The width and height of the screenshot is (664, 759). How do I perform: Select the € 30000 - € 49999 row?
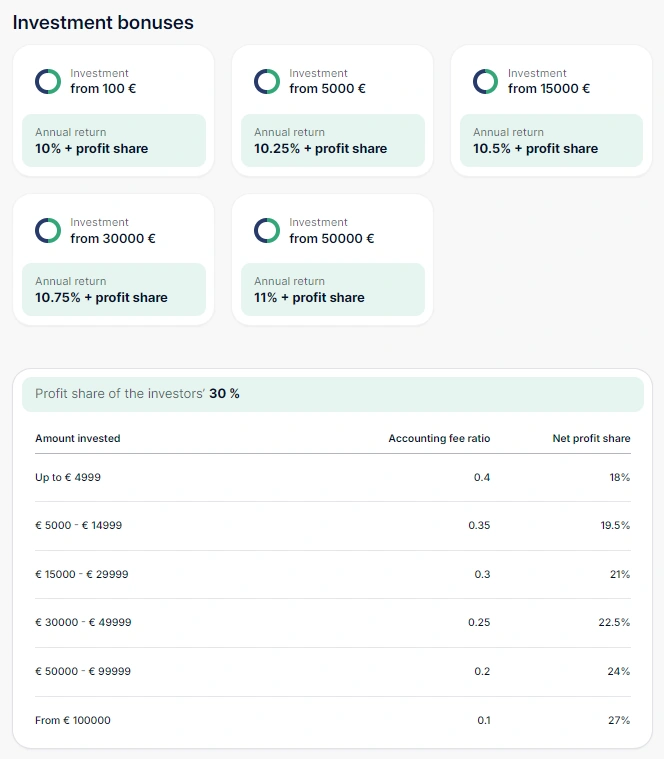tap(333, 623)
